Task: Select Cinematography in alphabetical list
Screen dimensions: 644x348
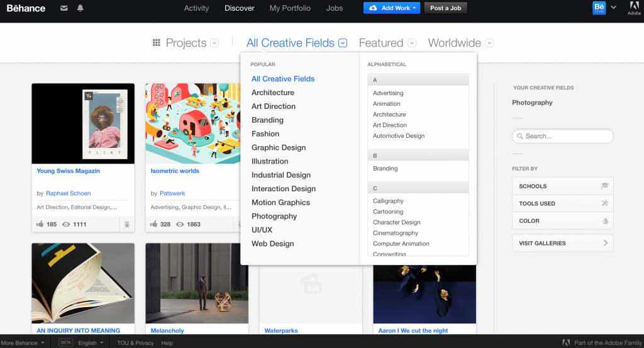Action: coord(396,233)
